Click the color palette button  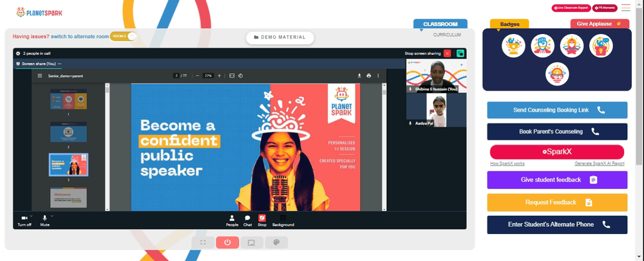coord(276,242)
